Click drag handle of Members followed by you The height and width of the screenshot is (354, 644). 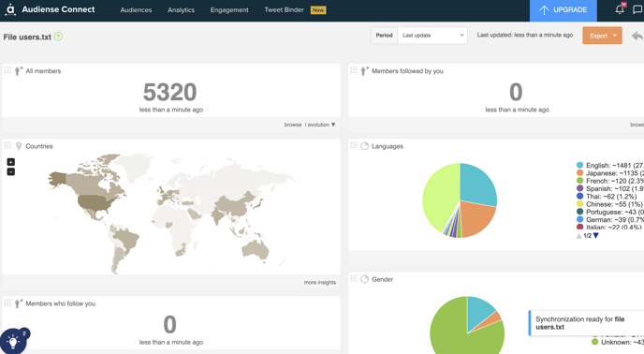tap(353, 70)
